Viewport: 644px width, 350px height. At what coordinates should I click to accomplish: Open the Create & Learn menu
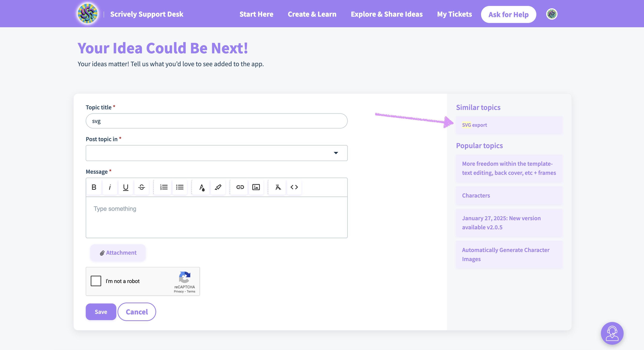(312, 14)
